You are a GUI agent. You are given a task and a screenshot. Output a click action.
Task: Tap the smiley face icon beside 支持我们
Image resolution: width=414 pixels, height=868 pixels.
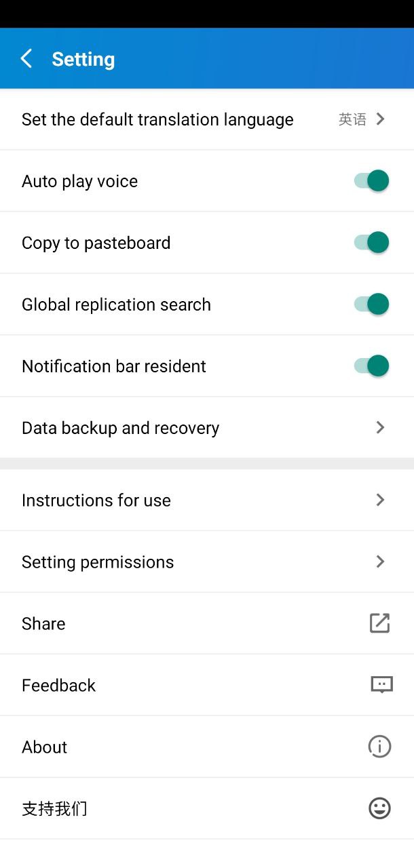(379, 808)
